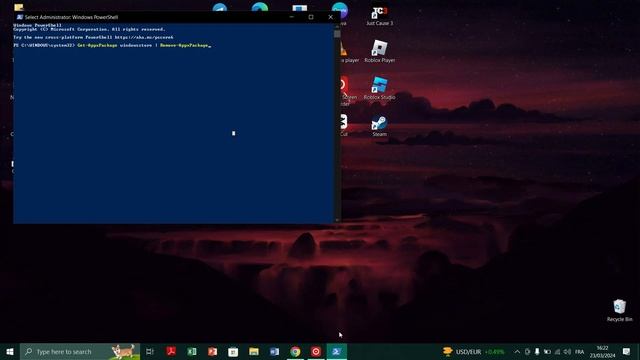Open the volume speaker tray icon

tap(567, 351)
